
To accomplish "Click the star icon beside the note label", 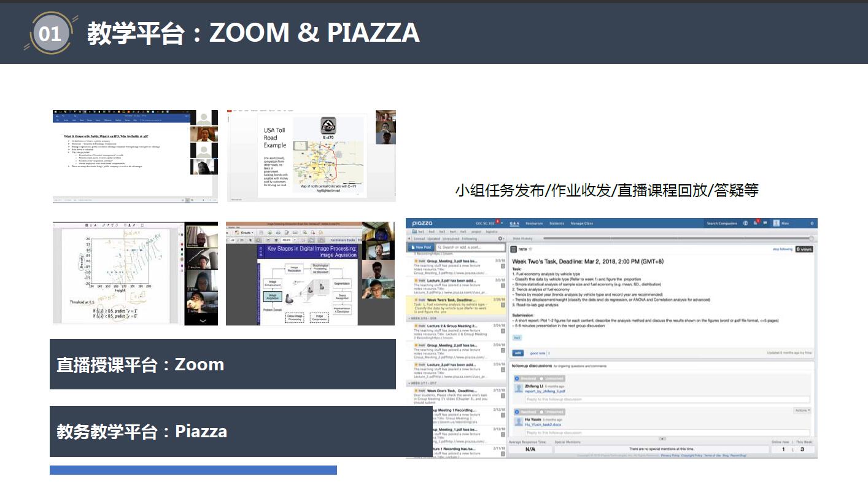I will click(530, 249).
